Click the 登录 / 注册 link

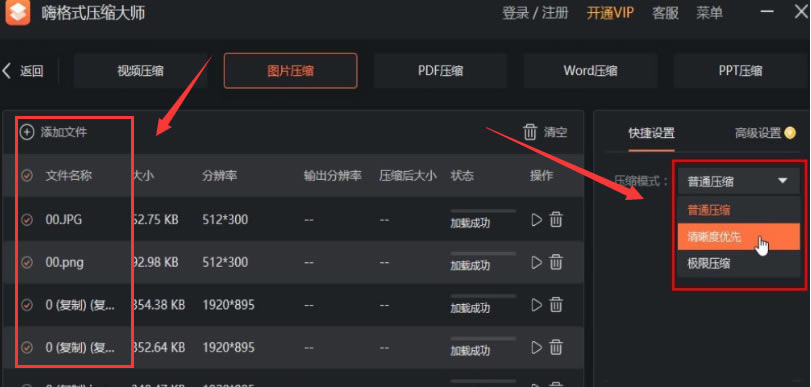[535, 13]
